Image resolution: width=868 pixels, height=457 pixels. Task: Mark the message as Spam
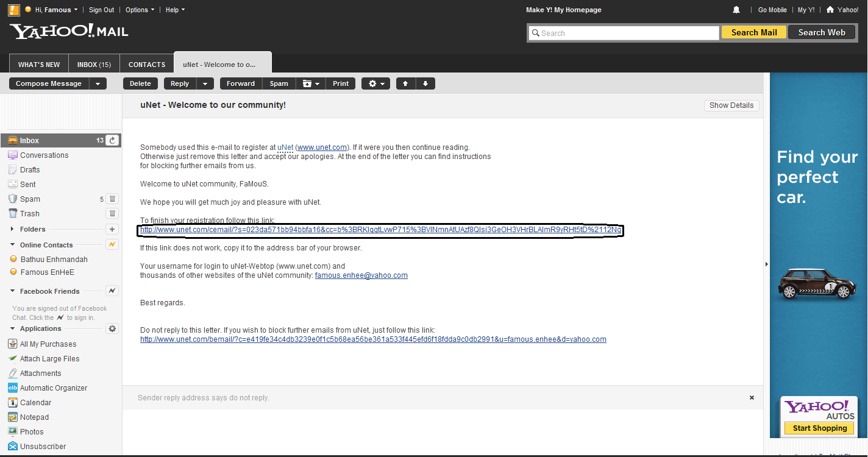(x=279, y=83)
